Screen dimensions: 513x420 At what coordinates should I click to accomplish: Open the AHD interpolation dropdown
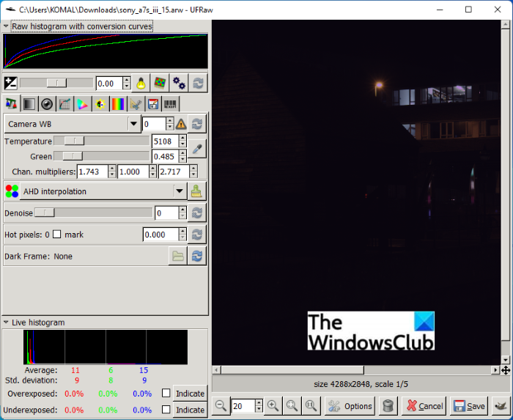click(103, 191)
